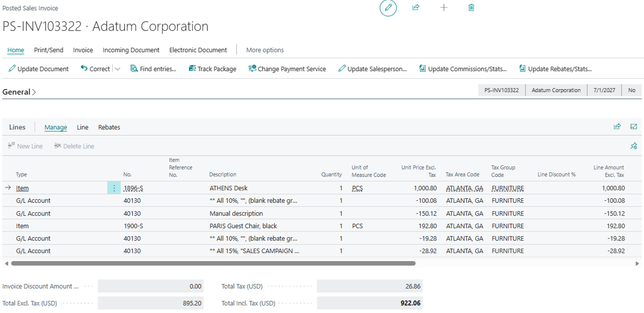This screenshot has height=313, width=644.
Task: Click line amount -150.12 cell
Action: 615,213
